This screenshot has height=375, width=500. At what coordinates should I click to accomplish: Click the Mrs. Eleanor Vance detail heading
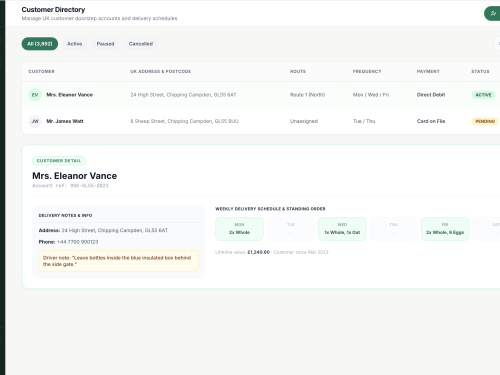coord(75,176)
